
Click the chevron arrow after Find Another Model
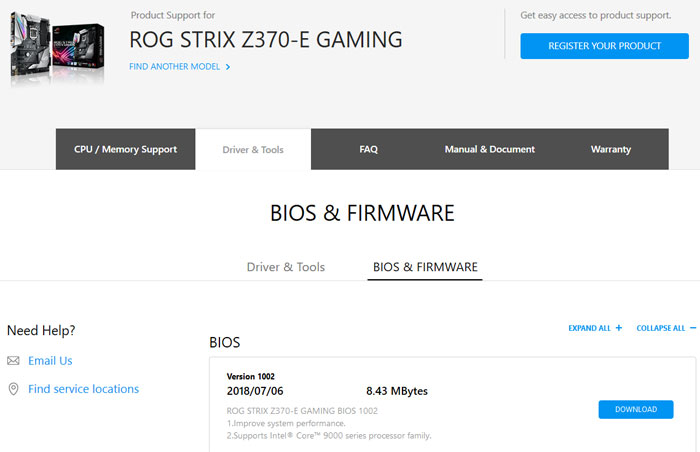pos(228,67)
